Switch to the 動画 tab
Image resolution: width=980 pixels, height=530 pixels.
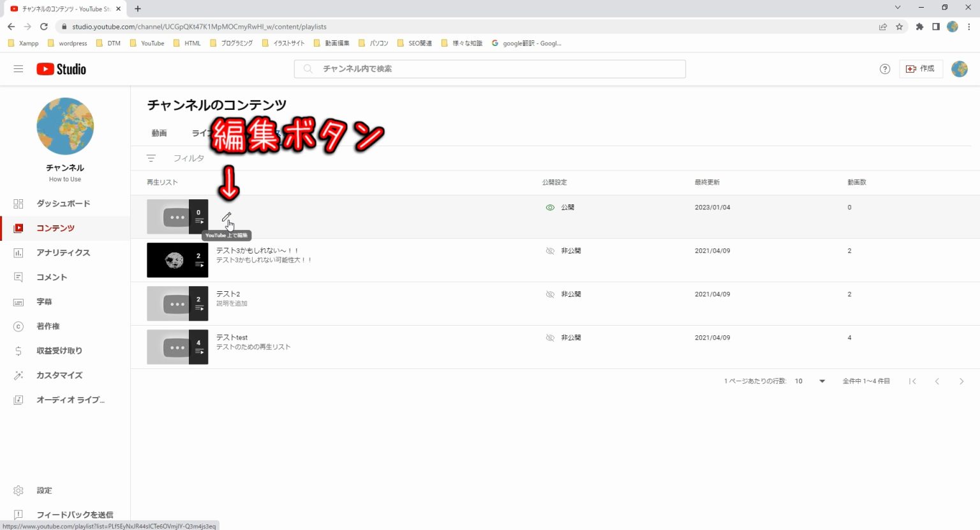click(159, 133)
